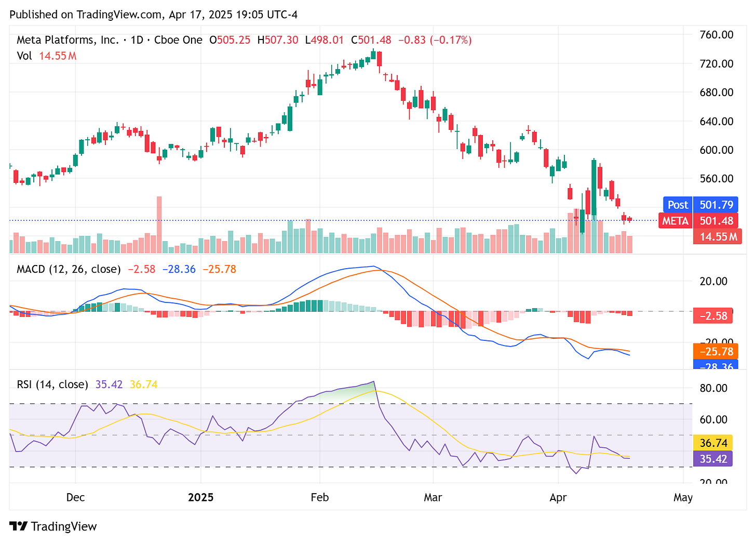Click the orange -25.78 MACD signal badge
The image size is (756, 543).
715,351
